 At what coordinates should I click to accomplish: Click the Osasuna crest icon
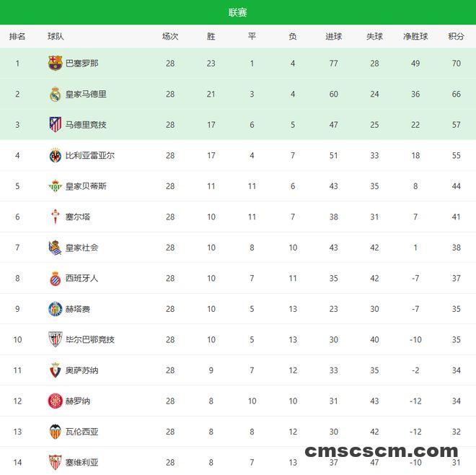[55, 370]
